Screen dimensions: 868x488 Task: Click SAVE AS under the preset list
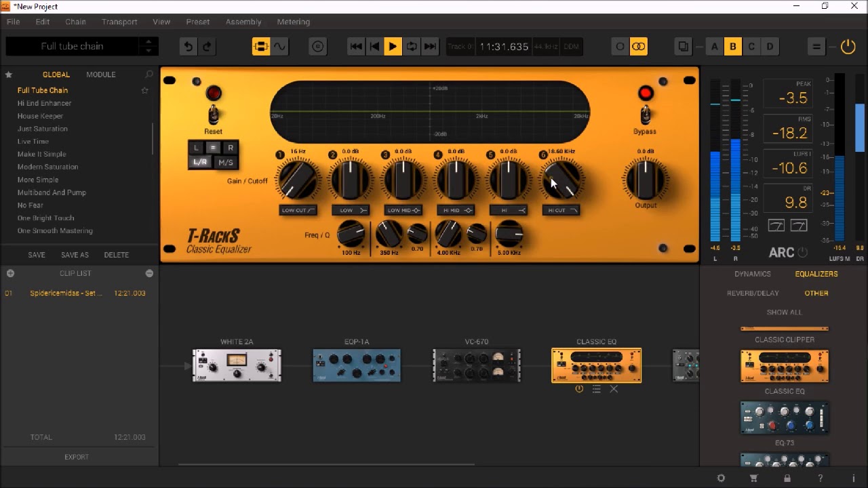(x=75, y=255)
